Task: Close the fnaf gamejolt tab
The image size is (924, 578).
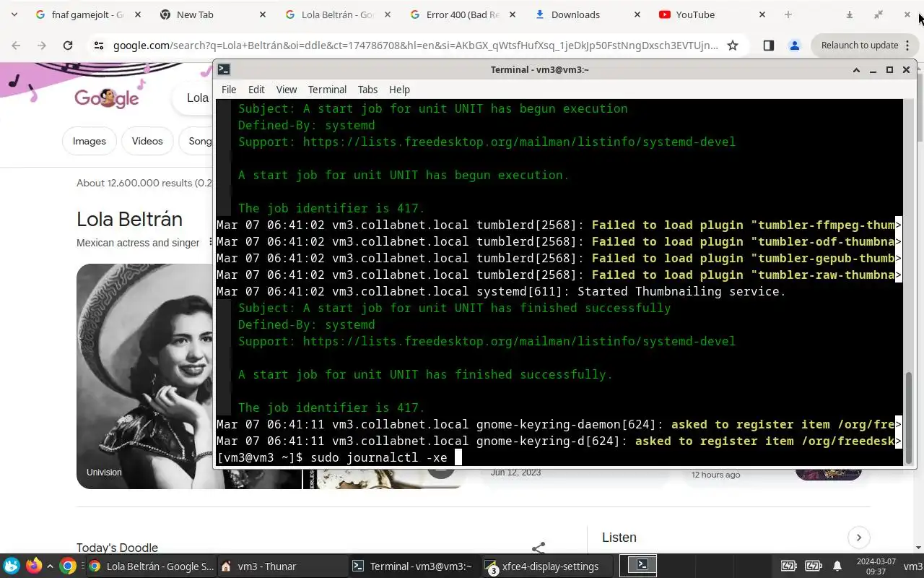Action: [x=138, y=14]
